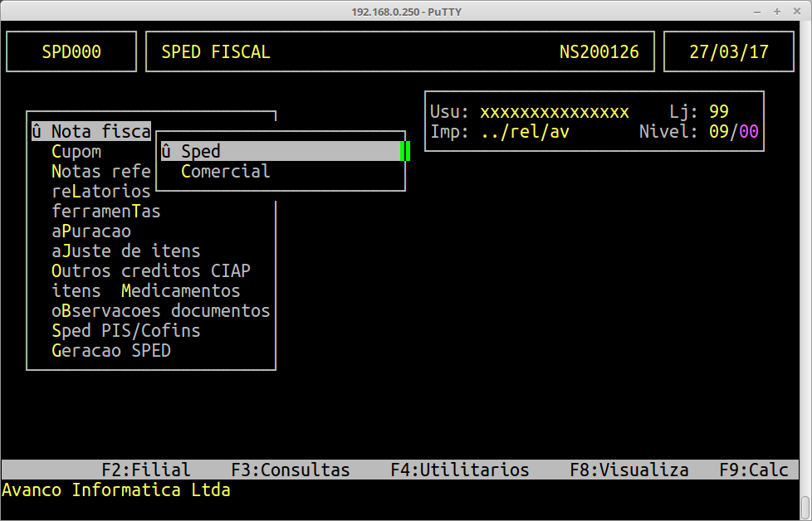Open F4:Utilitarios from the status bar
812x521 pixels.
[459, 470]
